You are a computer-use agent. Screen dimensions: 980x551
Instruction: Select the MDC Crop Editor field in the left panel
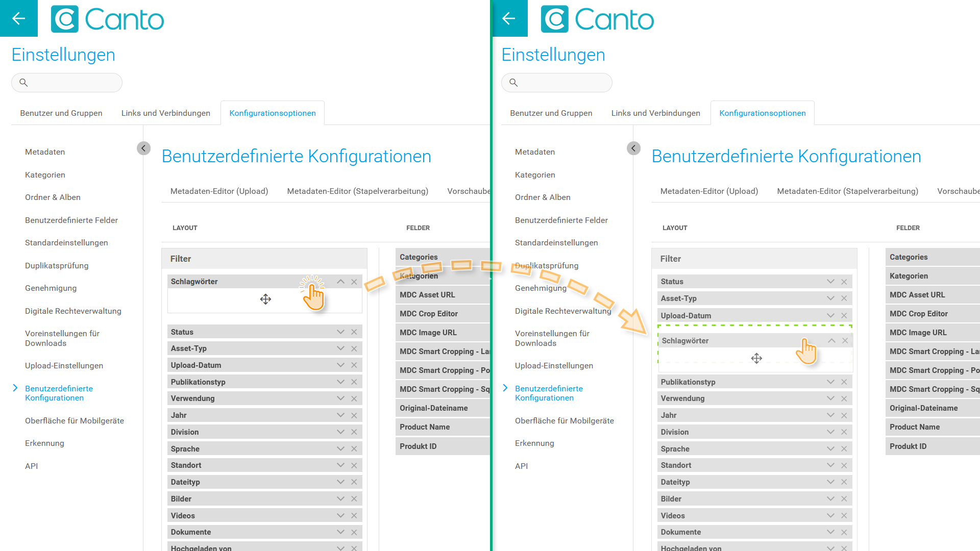tap(443, 314)
